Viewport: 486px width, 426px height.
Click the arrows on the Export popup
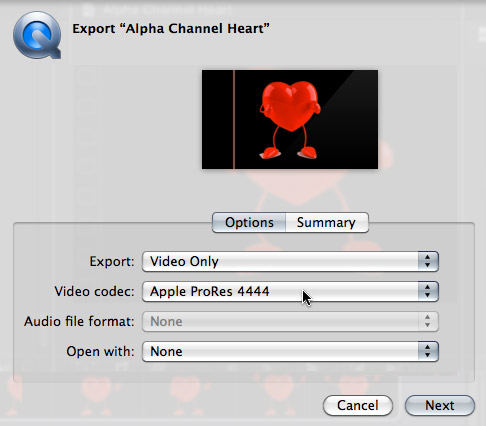pyautogui.click(x=428, y=261)
